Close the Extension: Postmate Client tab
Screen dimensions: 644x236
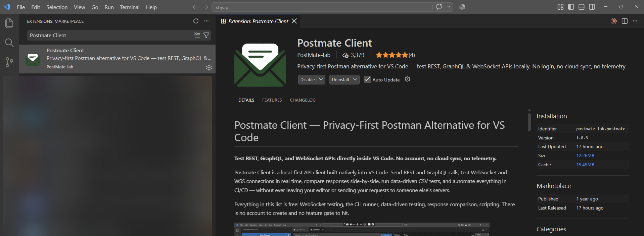[294, 21]
